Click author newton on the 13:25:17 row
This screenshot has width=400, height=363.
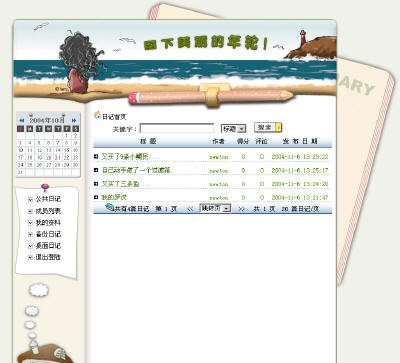(x=219, y=171)
